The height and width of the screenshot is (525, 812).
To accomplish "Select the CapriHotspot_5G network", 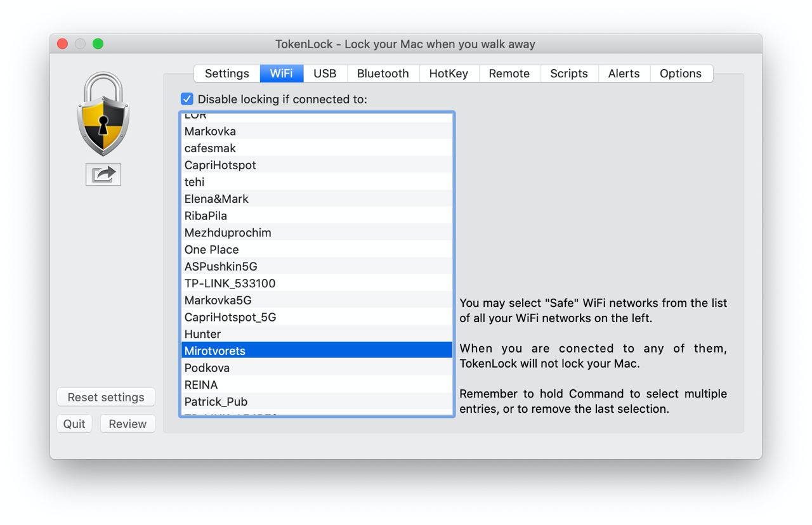I will [317, 317].
